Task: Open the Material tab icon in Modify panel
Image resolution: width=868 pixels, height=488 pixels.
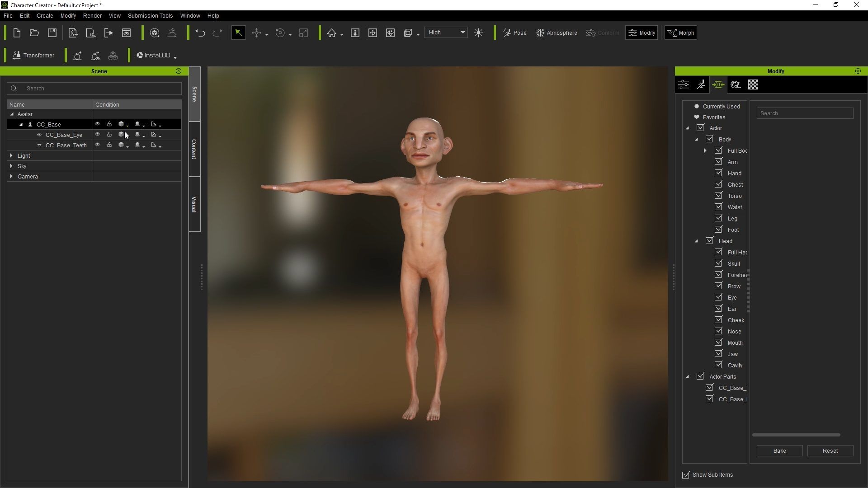Action: tap(736, 84)
